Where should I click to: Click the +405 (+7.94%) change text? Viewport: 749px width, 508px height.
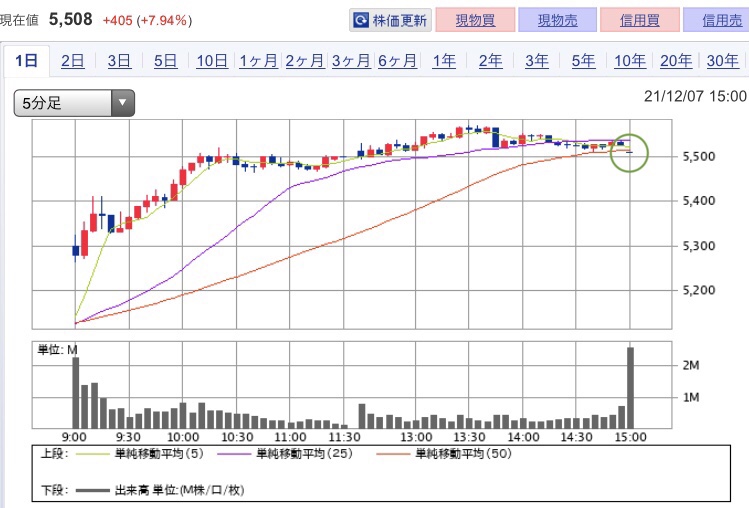(x=147, y=21)
